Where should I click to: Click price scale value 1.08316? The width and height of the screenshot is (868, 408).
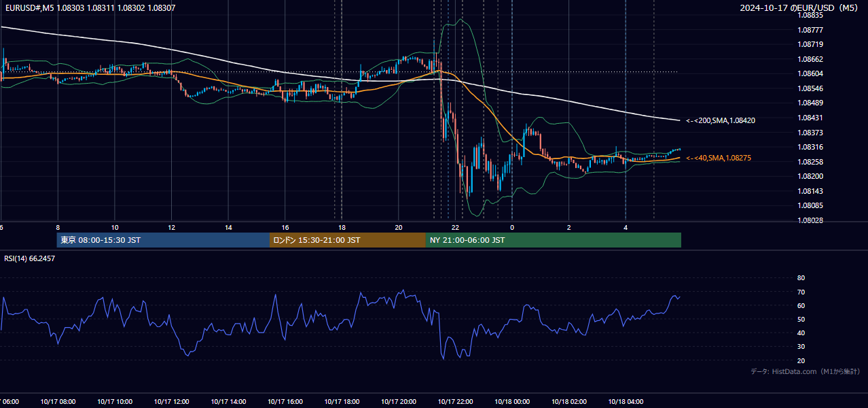[810, 147]
